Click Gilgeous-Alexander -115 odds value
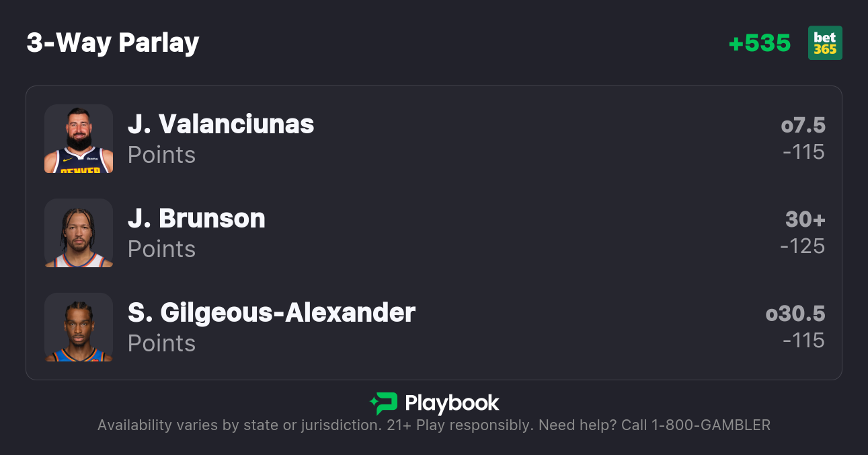 [803, 341]
